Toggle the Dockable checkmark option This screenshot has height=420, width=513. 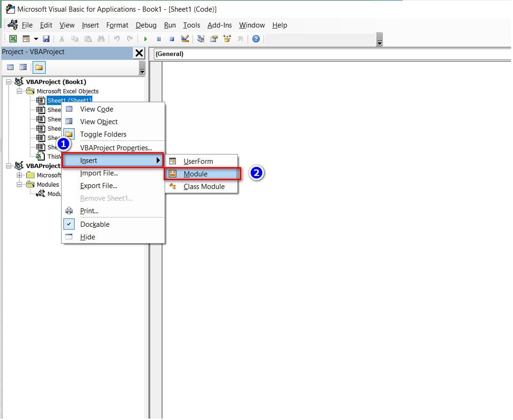[x=95, y=224]
